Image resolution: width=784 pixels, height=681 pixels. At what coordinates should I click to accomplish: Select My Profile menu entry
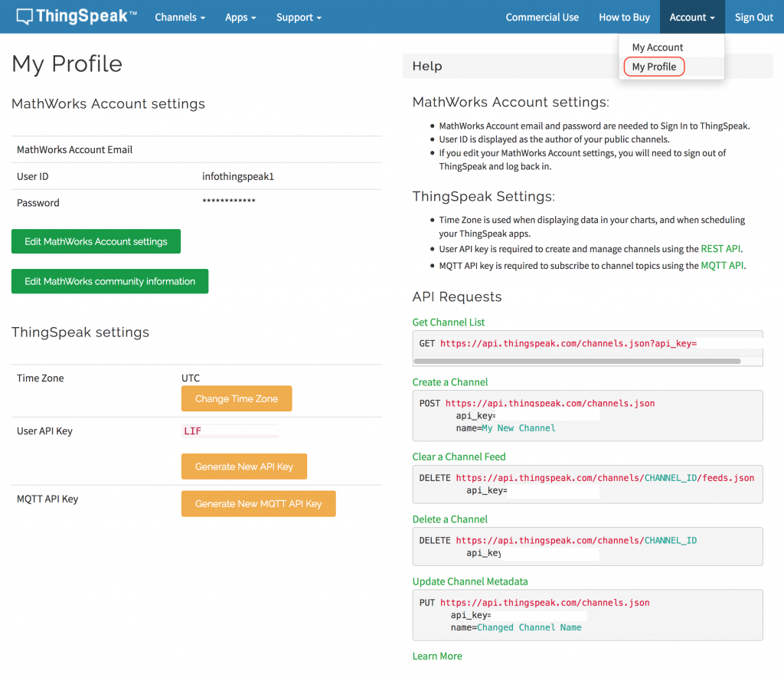point(654,67)
